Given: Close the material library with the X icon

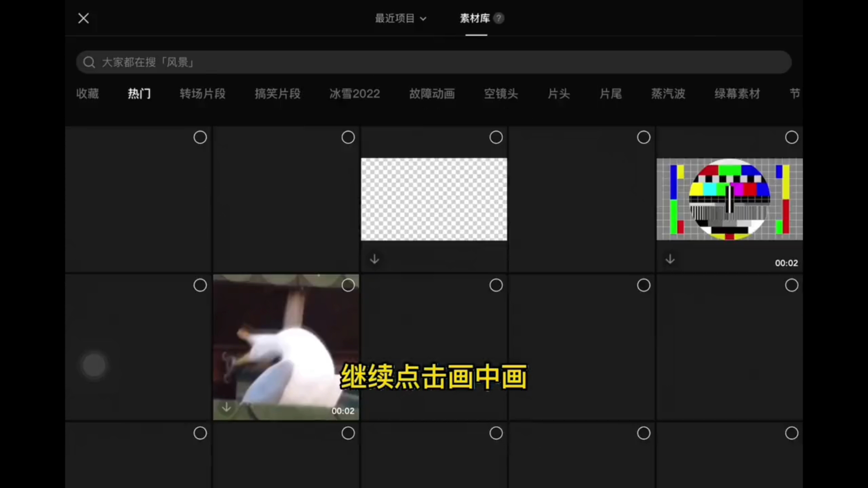Looking at the screenshot, I should point(84,18).
